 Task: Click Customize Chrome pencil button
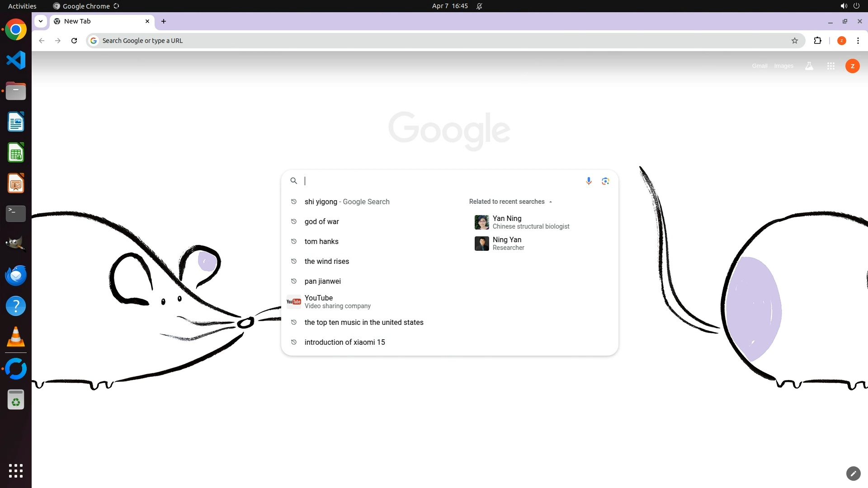pos(853,473)
